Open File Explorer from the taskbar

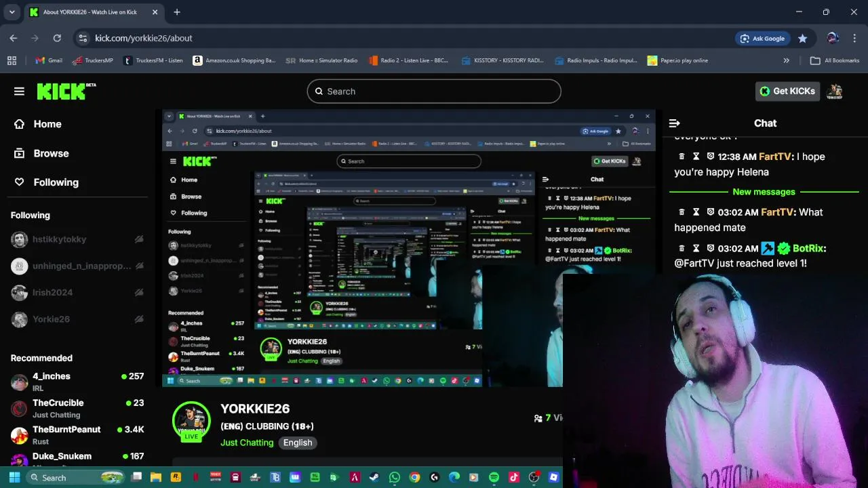pyautogui.click(x=156, y=477)
